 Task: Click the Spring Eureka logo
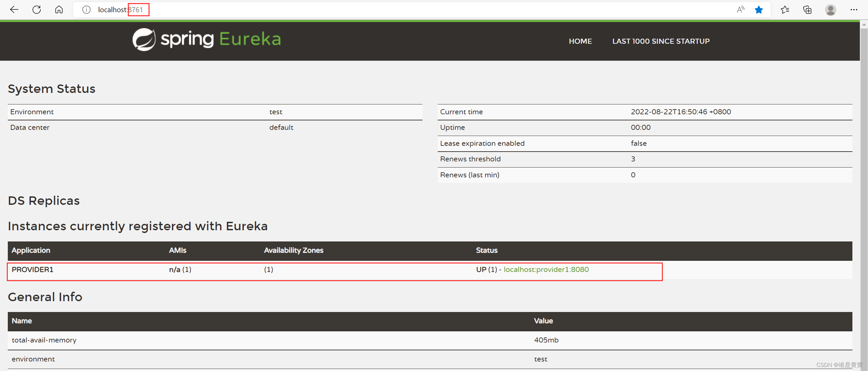[x=206, y=39]
